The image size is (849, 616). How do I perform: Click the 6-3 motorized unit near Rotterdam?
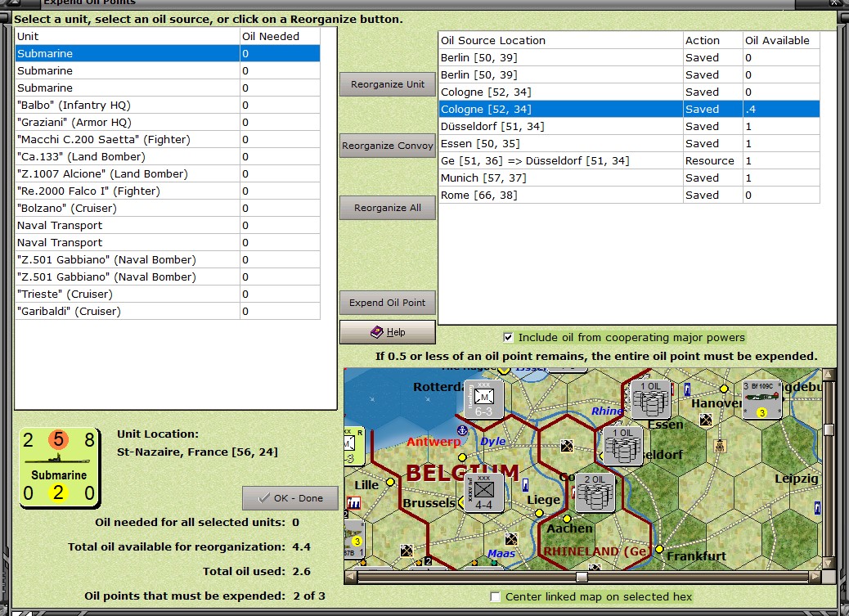point(484,400)
